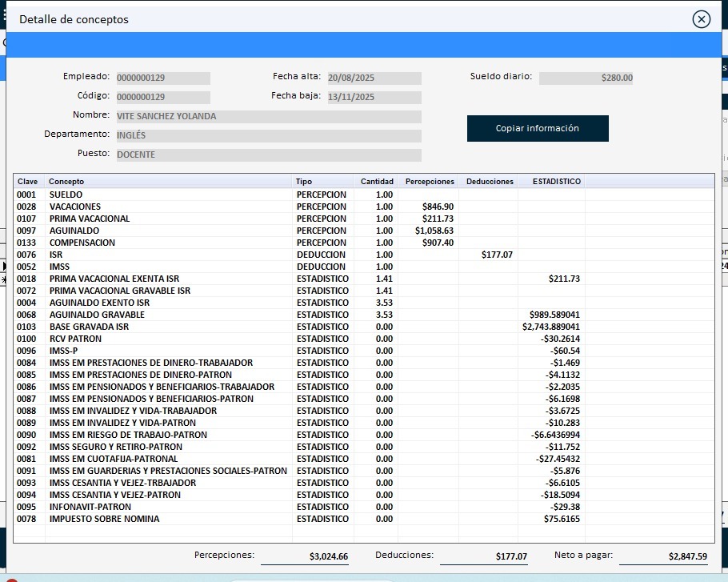
Task: Sort by the Clave column header
Action: (x=28, y=182)
